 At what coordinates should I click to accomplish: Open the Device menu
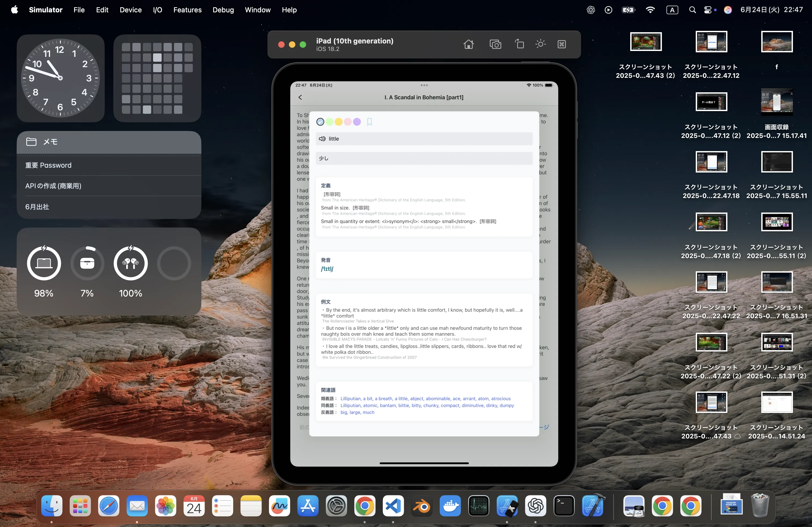click(x=130, y=10)
